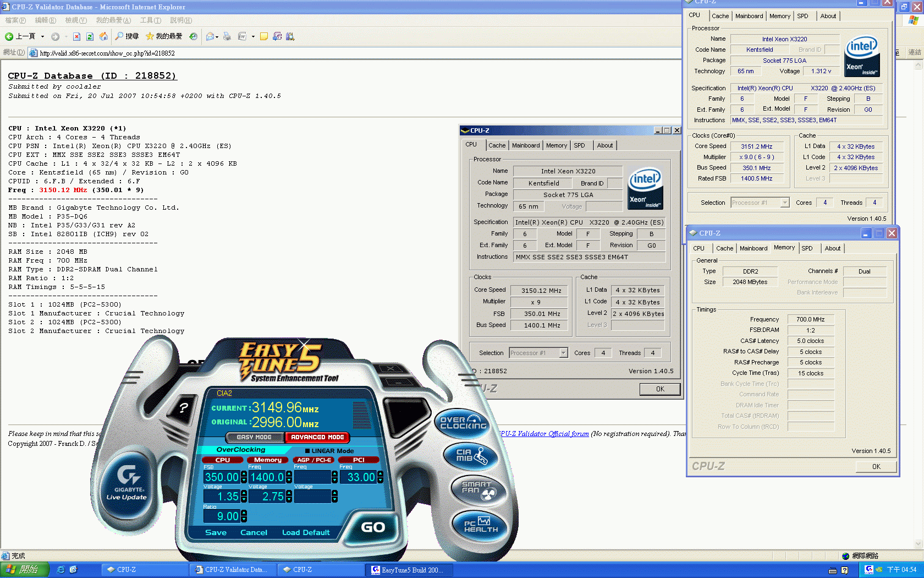Click the GO button in EasyTune5
924x578 pixels.
coord(373,527)
